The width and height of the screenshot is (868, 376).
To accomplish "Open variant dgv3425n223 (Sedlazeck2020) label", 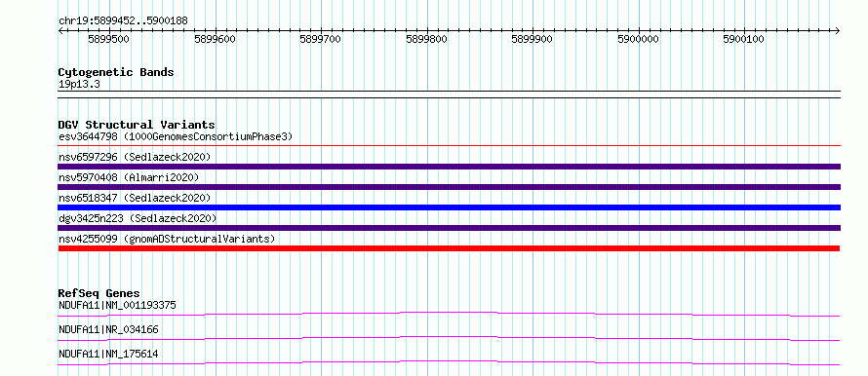I will point(138,218).
